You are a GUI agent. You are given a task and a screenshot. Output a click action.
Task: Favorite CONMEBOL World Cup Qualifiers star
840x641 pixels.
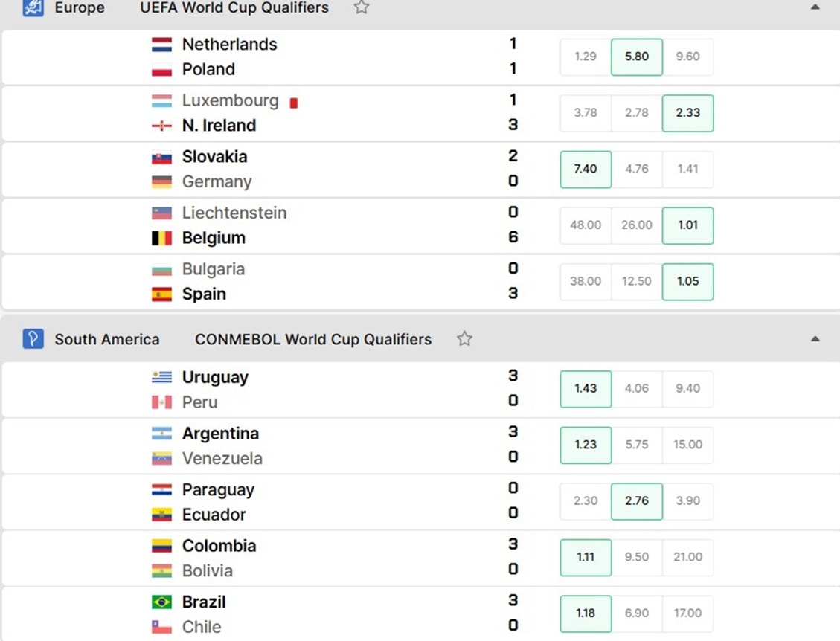click(464, 339)
